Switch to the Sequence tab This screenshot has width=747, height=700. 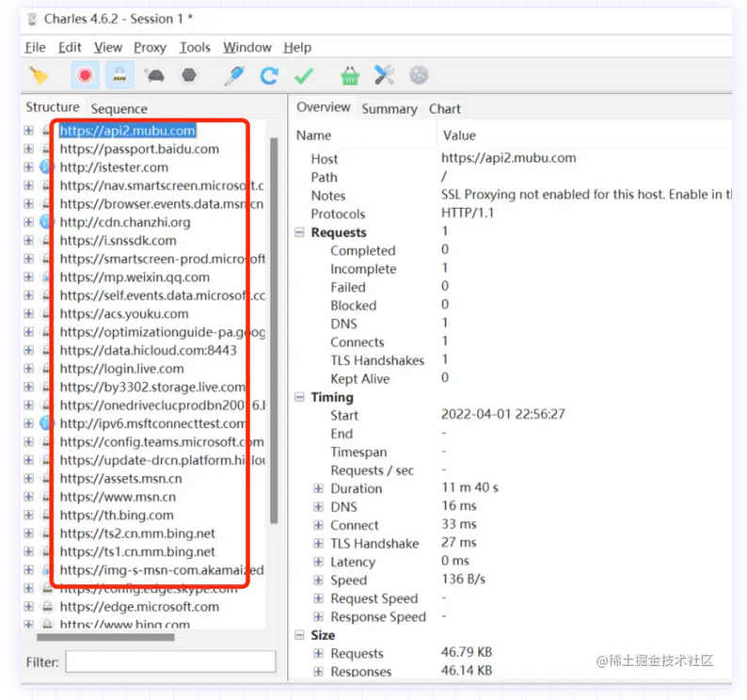click(x=119, y=109)
